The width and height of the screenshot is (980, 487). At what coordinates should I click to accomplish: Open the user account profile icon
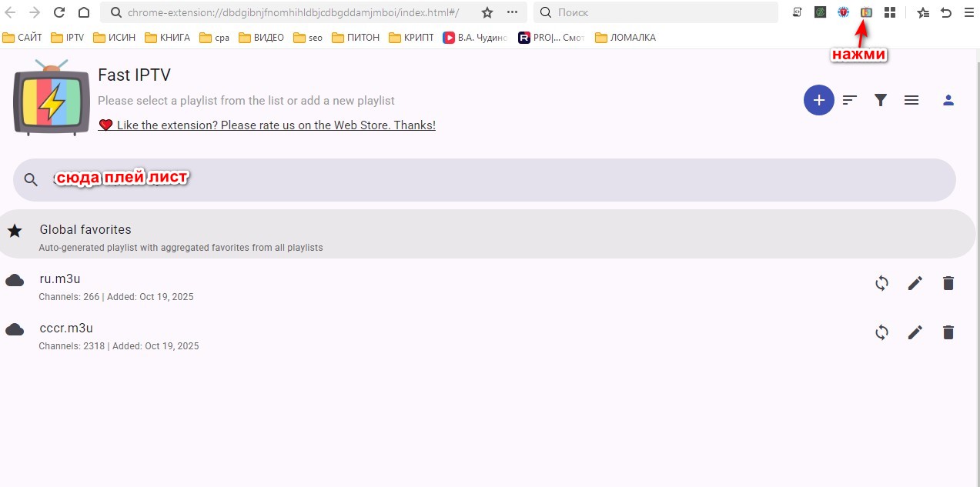(x=948, y=100)
